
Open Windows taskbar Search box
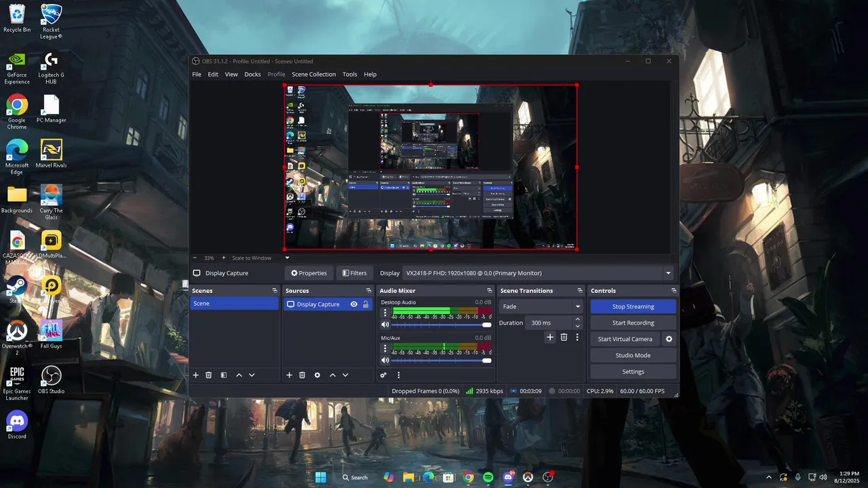pyautogui.click(x=355, y=477)
